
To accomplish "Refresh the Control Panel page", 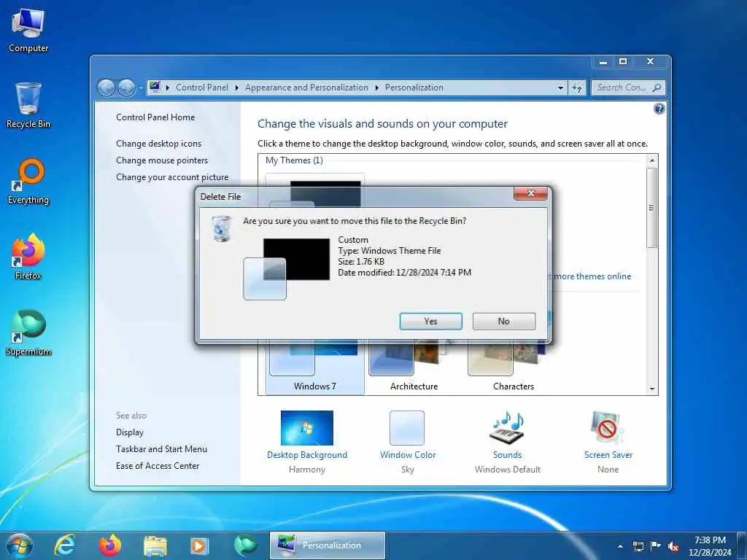I will tap(577, 87).
